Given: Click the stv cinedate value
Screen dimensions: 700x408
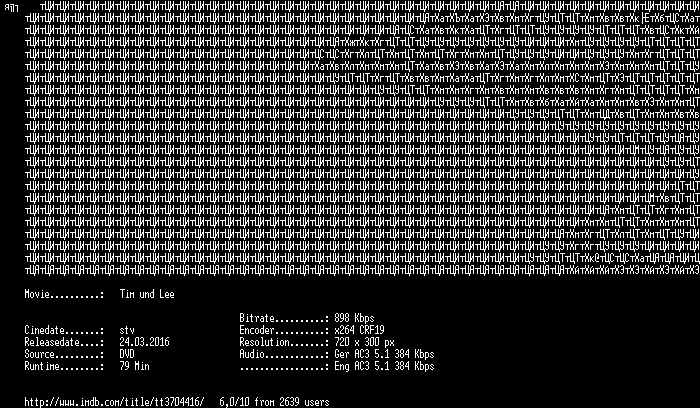Looking at the screenshot, I should (x=127, y=330).
